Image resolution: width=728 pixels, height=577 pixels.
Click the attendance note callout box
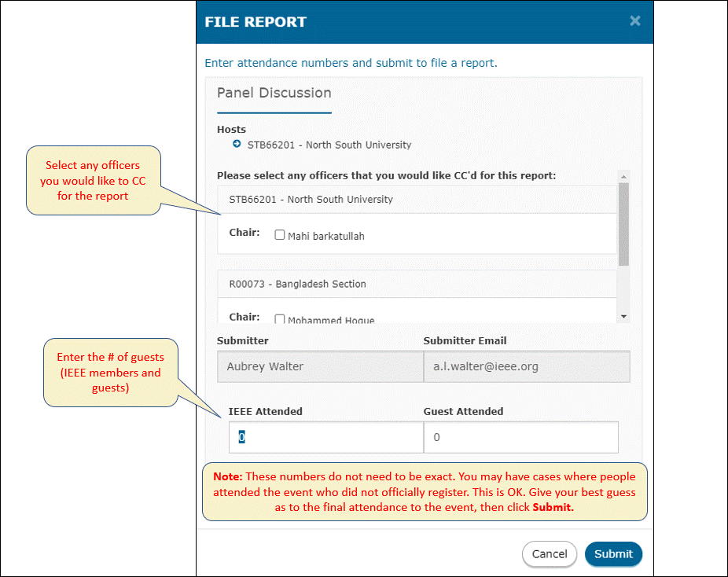tap(425, 491)
